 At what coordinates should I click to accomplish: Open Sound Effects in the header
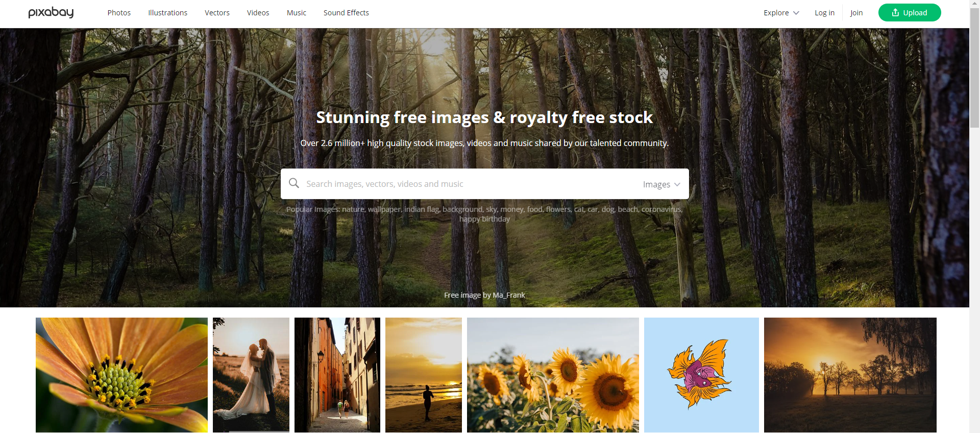click(x=346, y=13)
